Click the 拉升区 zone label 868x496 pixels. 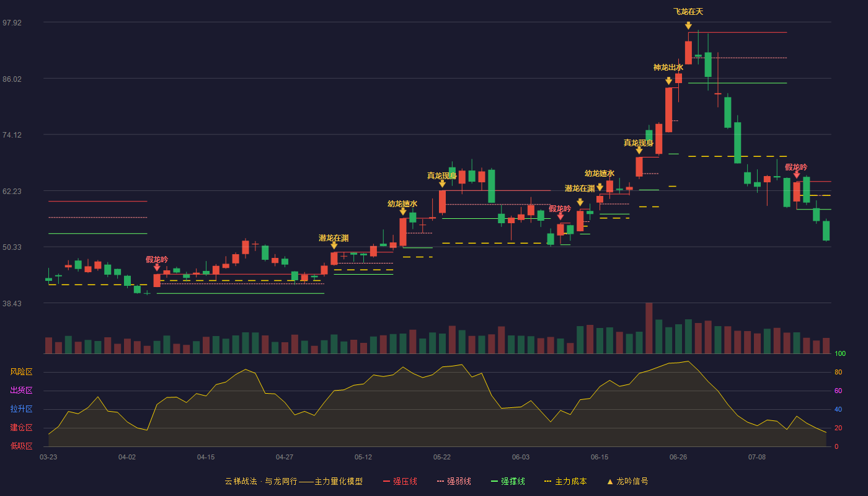pos(21,409)
